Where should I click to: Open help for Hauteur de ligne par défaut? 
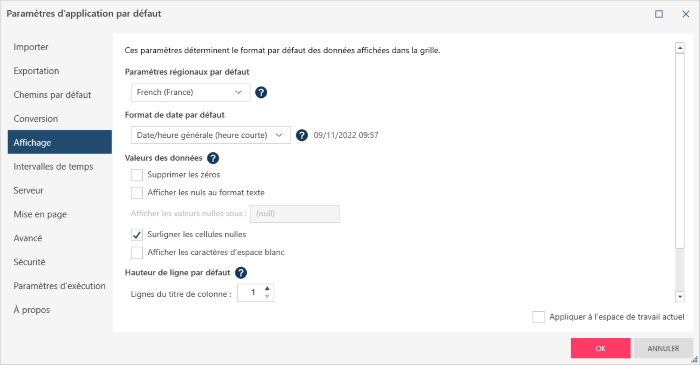click(241, 273)
